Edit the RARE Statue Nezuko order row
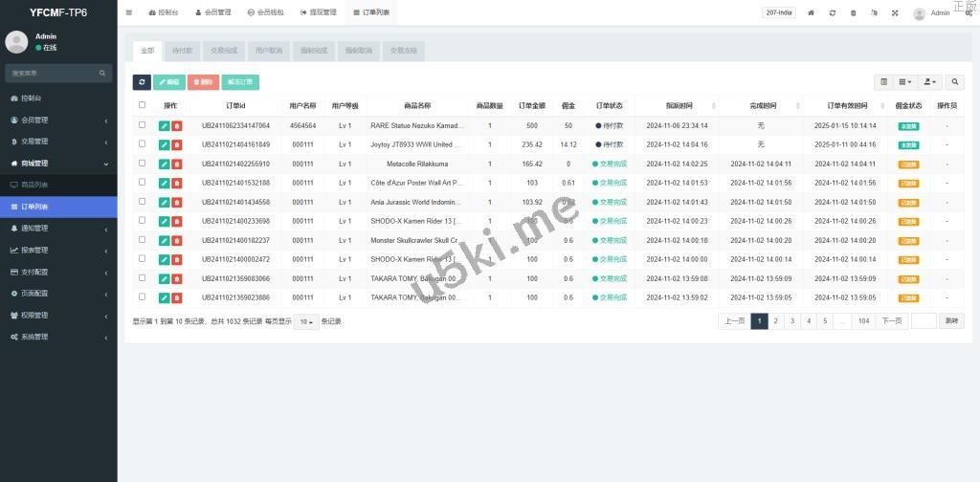Viewport: 980px width, 482px height. pos(165,125)
